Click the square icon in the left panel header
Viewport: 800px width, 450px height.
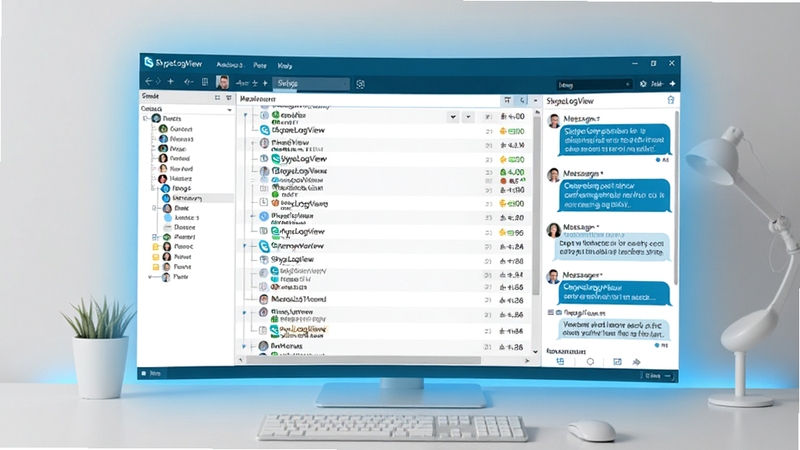tap(217, 97)
